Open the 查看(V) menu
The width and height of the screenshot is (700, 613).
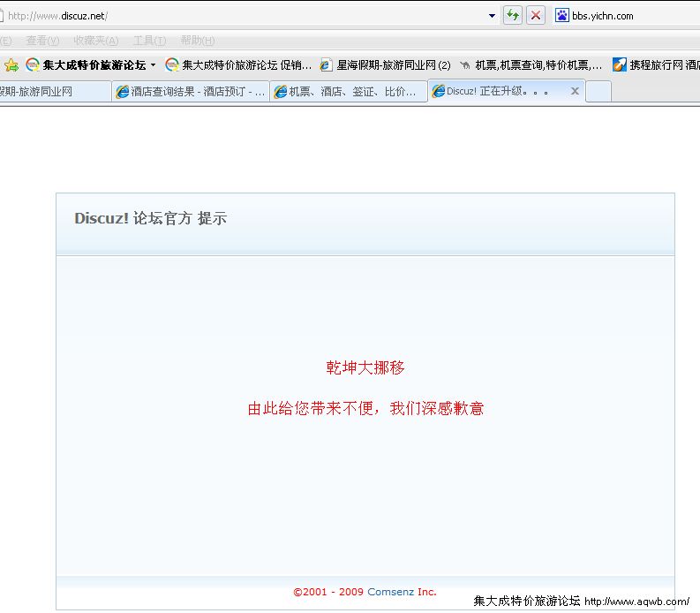click(x=42, y=41)
